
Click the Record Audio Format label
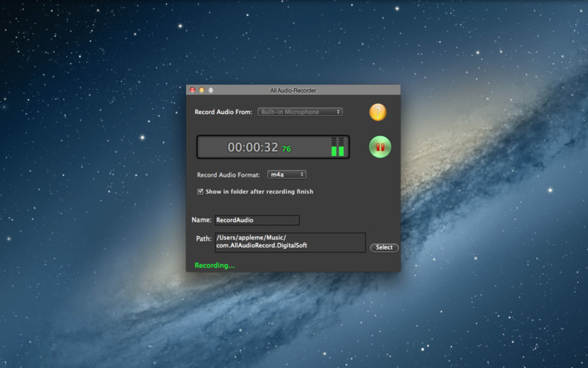point(229,175)
